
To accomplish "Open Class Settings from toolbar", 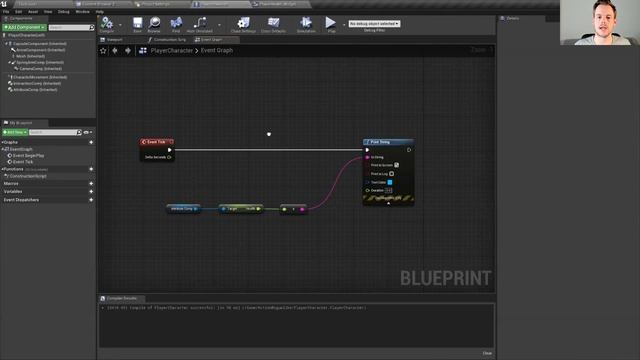I will [x=243, y=23].
